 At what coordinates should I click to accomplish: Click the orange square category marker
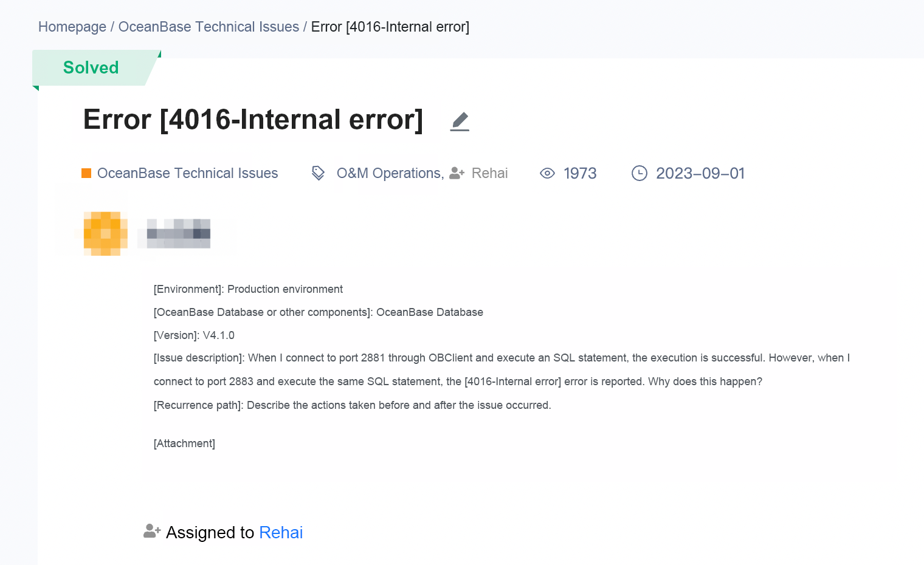pos(86,173)
